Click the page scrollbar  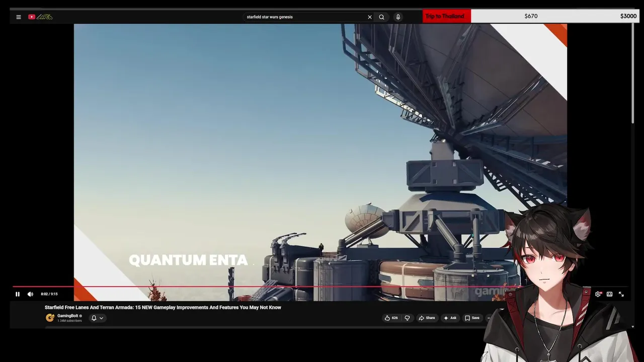[633, 73]
